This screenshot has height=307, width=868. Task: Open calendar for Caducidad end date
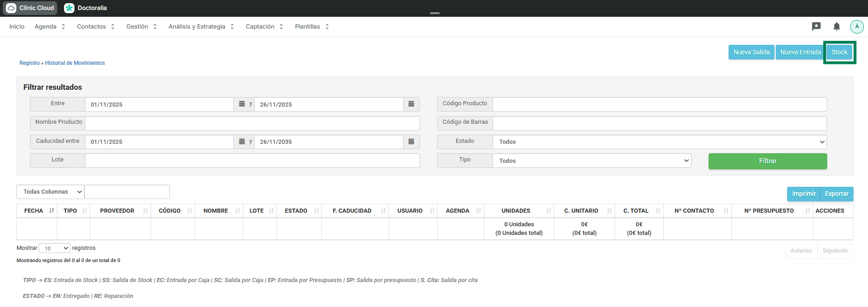tap(411, 141)
